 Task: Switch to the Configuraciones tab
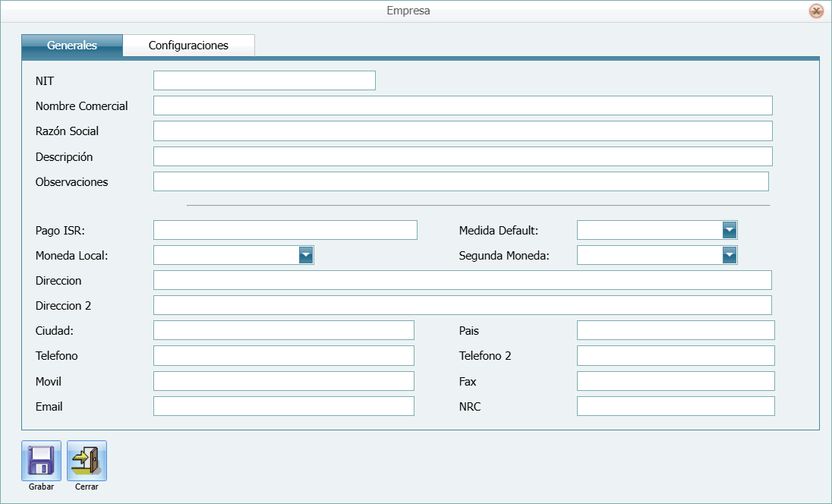tap(188, 46)
